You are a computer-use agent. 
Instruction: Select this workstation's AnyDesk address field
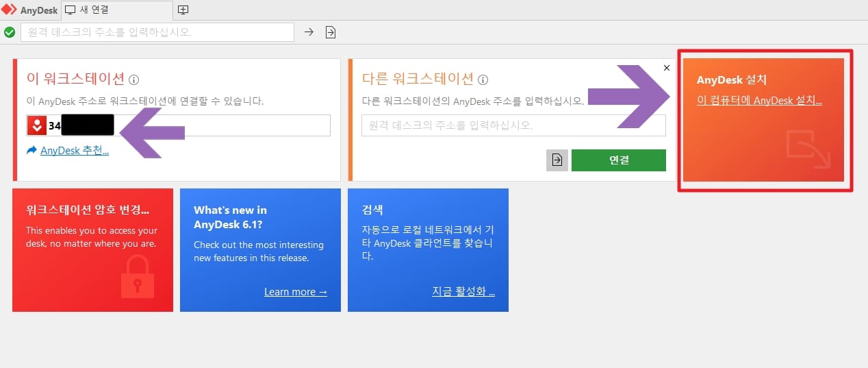(179, 125)
